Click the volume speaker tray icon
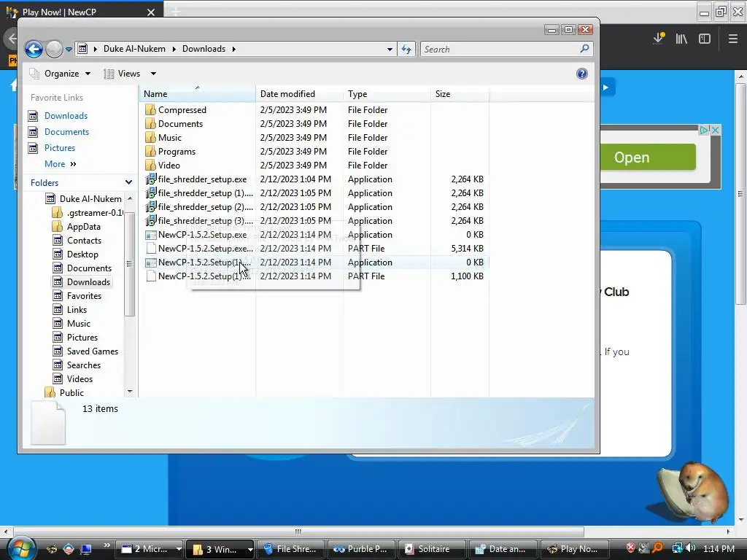Image resolution: width=747 pixels, height=560 pixels. 690,548
